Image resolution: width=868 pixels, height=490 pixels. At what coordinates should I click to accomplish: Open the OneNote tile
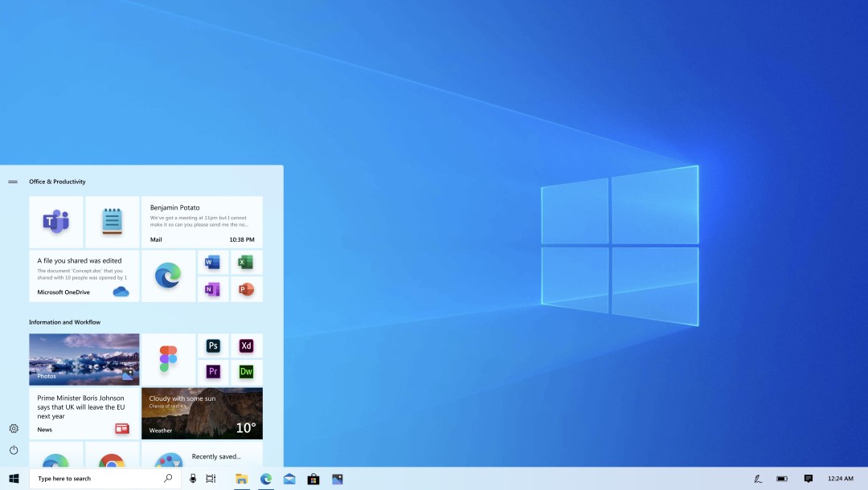213,289
